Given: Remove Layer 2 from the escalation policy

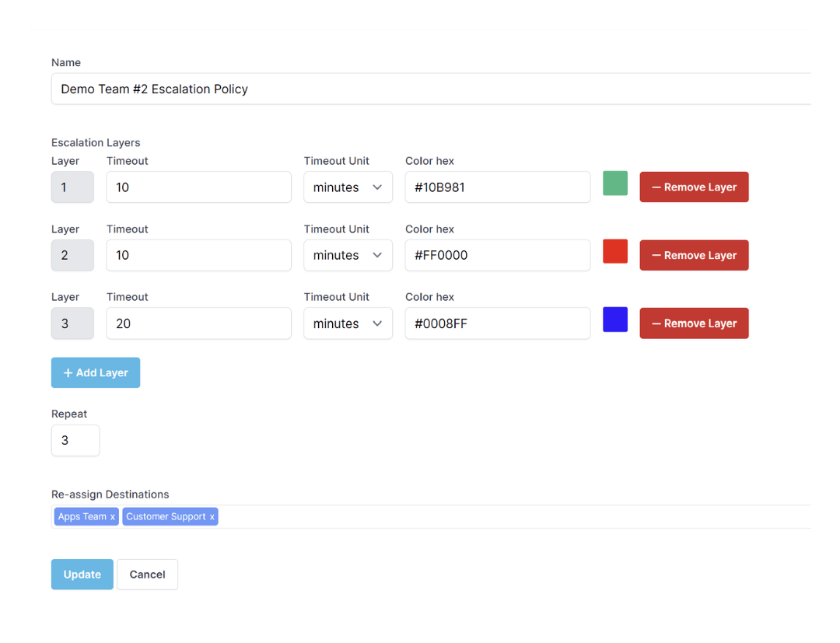Looking at the screenshot, I should [694, 255].
